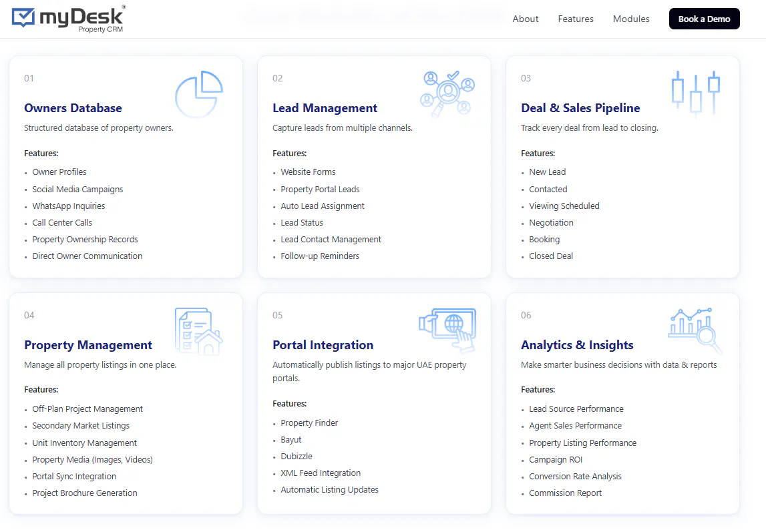Screen dimensions: 766x532
Task: Click 'Negotiation' pipeline stage text
Action: [551, 222]
